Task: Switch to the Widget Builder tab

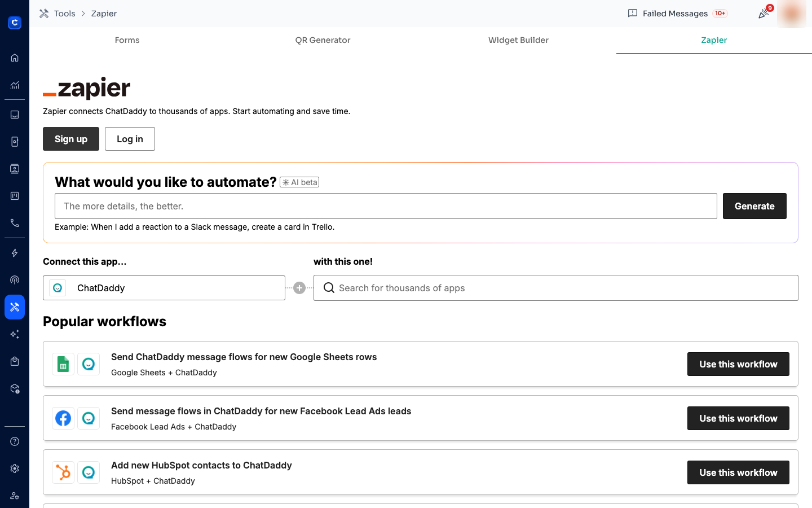Action: [518, 40]
